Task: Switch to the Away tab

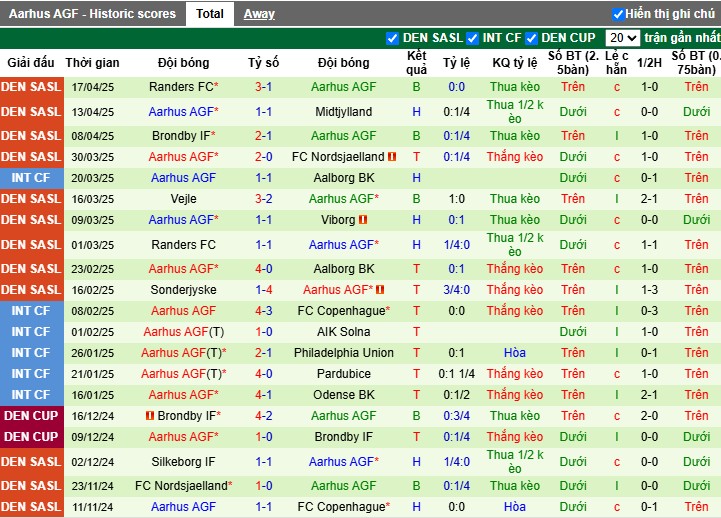Action: coord(259,14)
